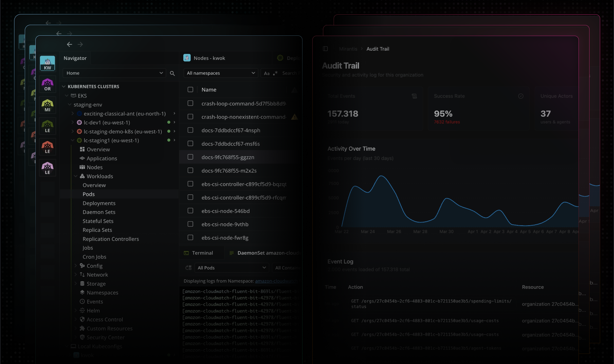Image resolution: width=614 pixels, height=364 pixels.
Task: Open pod docs-9fc768f55-ggzzn
Action: coord(228,157)
